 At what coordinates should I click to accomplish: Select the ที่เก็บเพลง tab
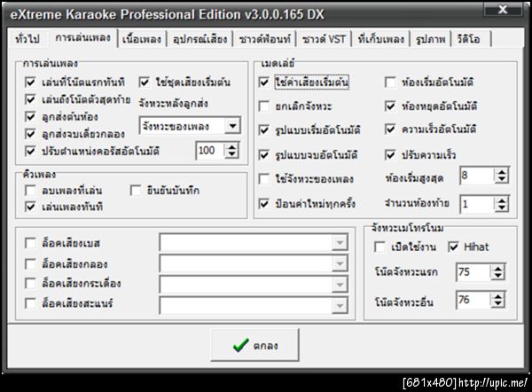381,39
